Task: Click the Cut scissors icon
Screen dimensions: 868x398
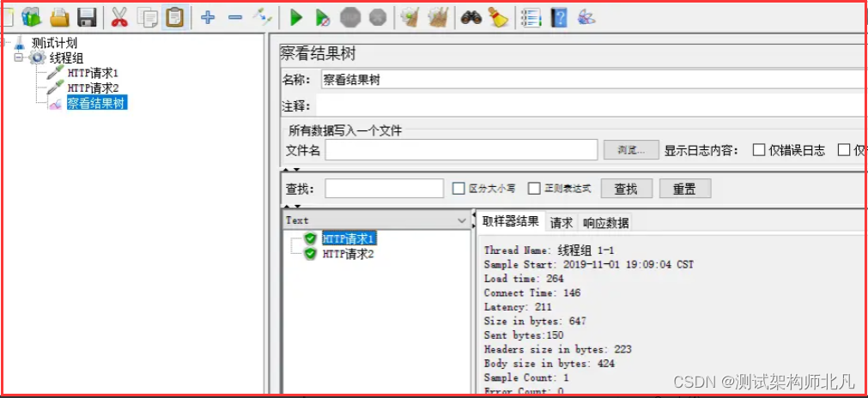Action: pos(119,18)
